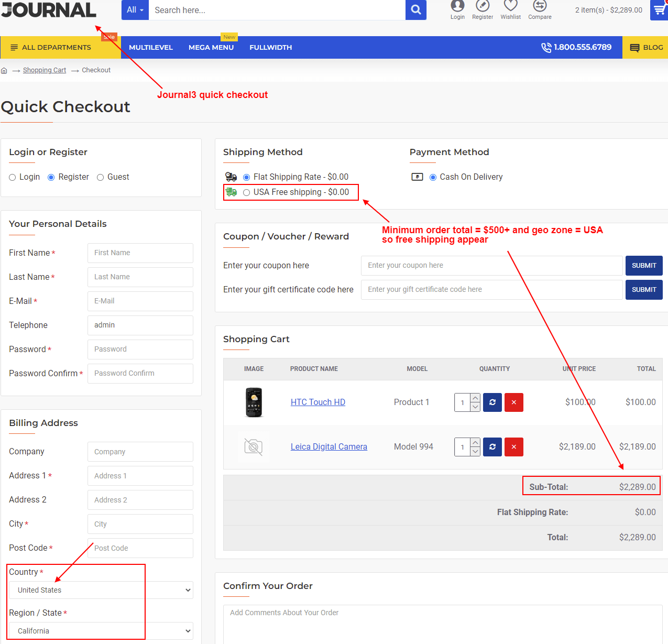
Task: Open the All search category dropdown
Action: pyautogui.click(x=135, y=9)
